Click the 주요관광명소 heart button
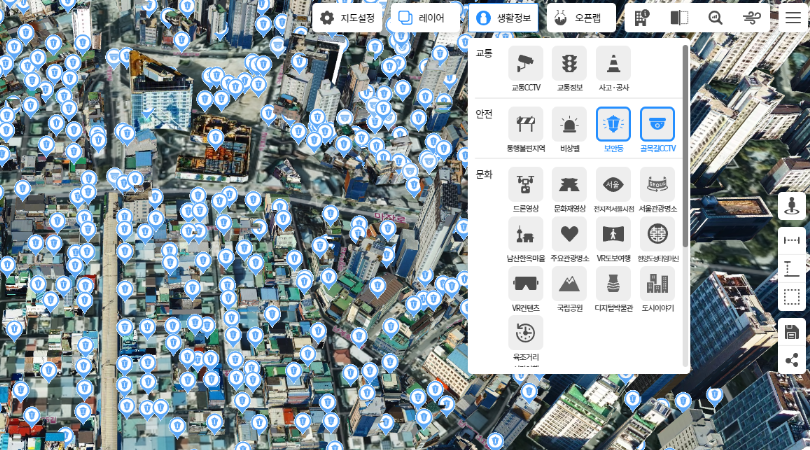This screenshot has height=450, width=810. tap(570, 234)
